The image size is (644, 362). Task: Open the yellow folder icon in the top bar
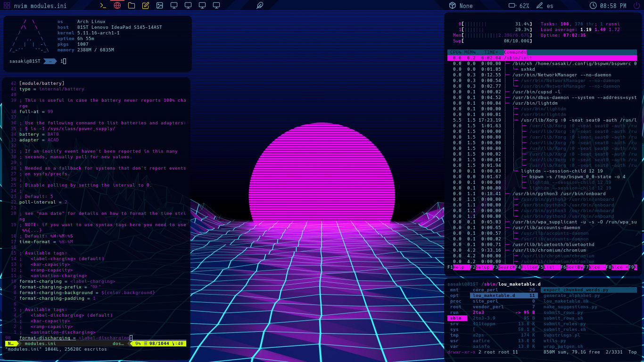(x=132, y=6)
